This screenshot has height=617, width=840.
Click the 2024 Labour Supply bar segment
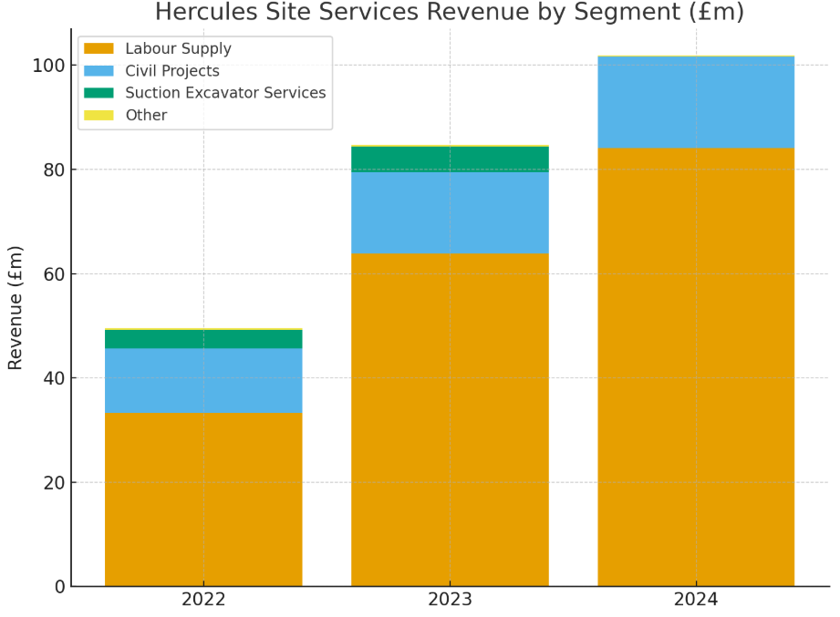point(696,366)
